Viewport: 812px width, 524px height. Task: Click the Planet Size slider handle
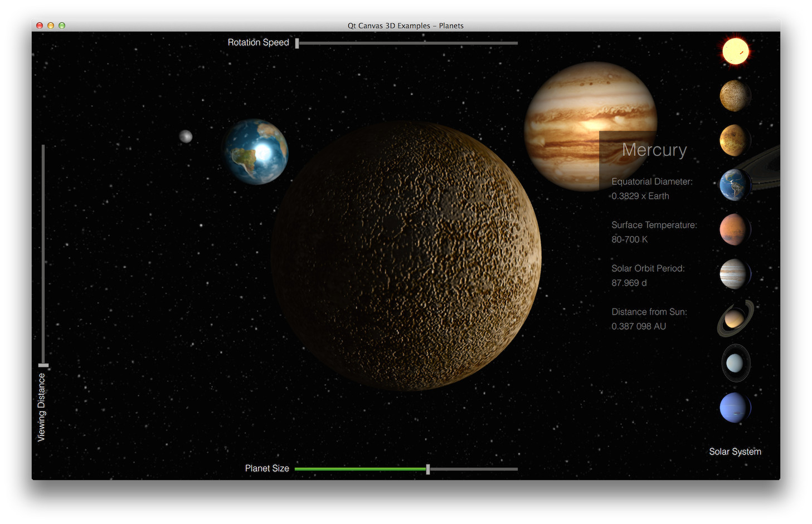coord(427,469)
